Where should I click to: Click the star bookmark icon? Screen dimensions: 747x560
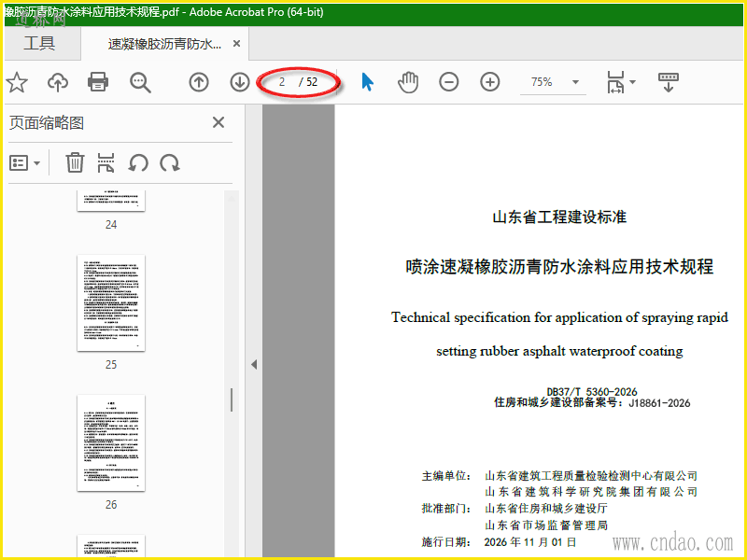tap(17, 82)
